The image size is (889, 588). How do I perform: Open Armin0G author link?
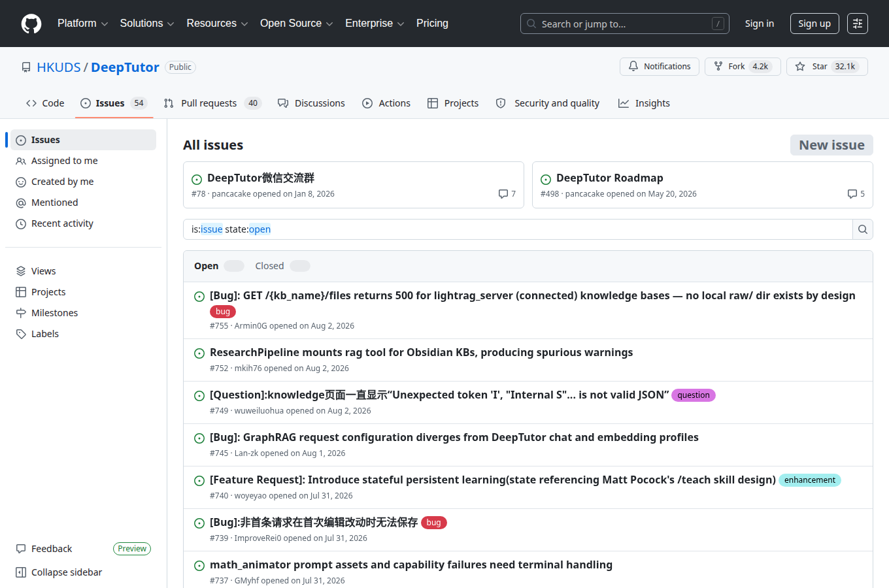click(250, 326)
